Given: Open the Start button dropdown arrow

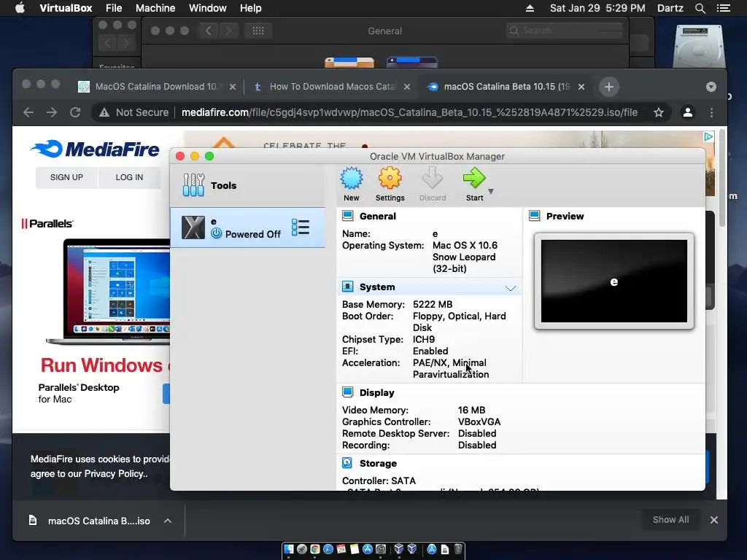Looking at the screenshot, I should (x=491, y=192).
